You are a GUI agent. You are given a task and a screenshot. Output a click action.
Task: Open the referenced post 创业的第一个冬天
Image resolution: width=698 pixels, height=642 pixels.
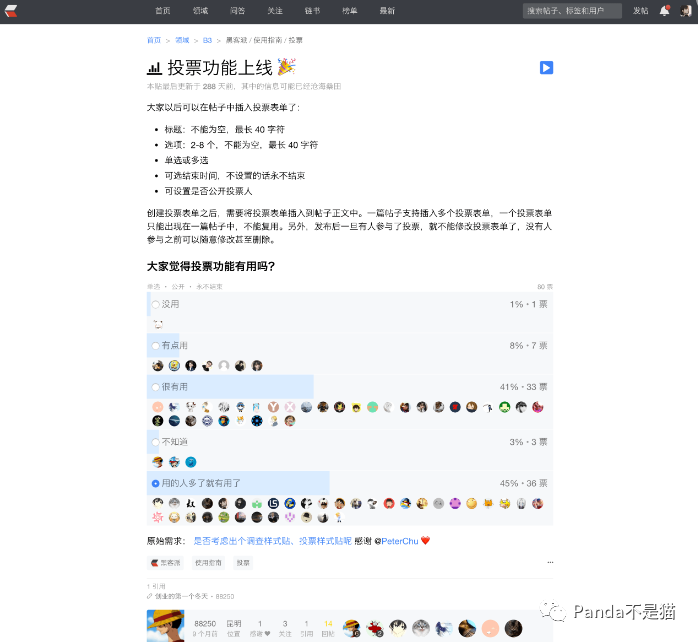click(181, 596)
